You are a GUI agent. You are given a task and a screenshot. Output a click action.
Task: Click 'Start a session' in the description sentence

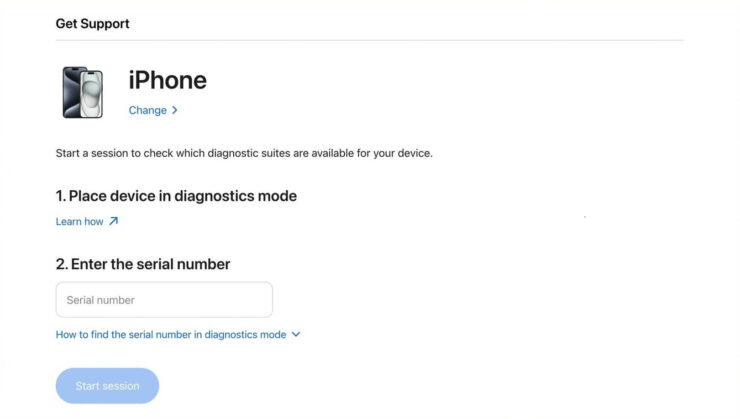point(88,153)
